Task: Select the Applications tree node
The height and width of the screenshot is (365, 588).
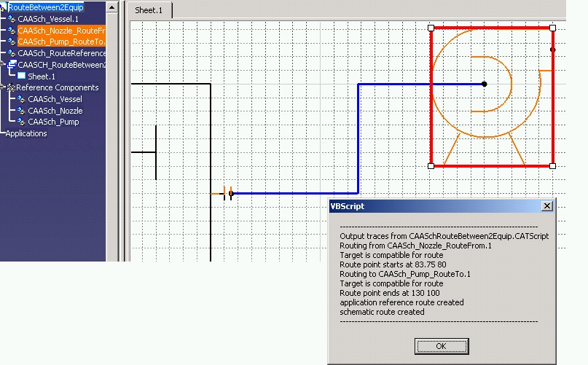Action: coord(26,134)
